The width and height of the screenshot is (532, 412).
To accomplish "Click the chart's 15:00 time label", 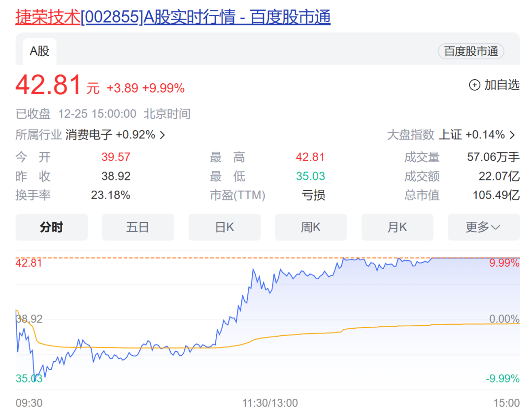I will [x=506, y=403].
